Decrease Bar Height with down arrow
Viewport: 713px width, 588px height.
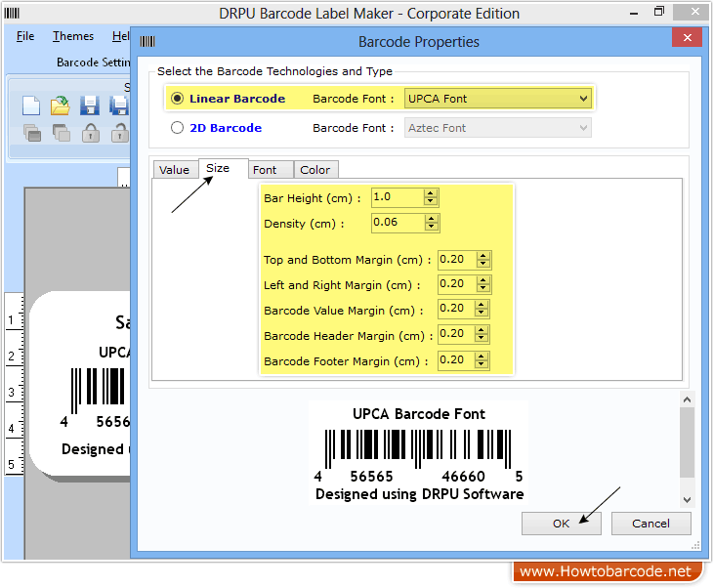click(x=430, y=201)
